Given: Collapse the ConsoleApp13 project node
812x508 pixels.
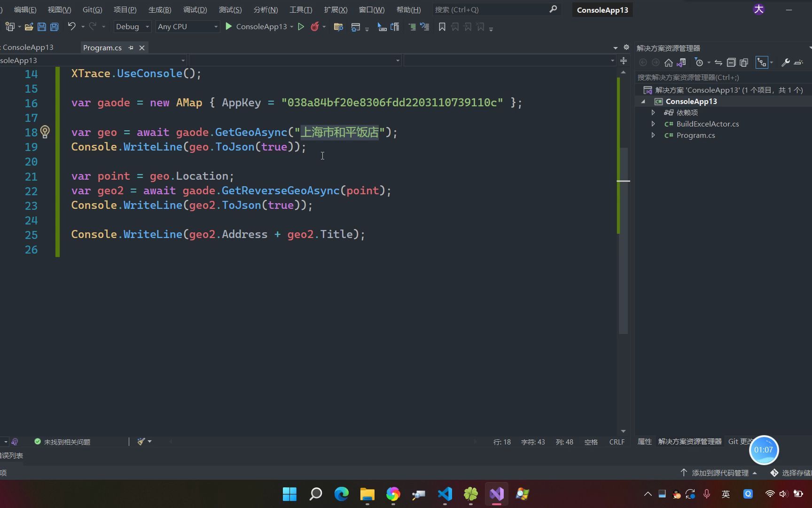Looking at the screenshot, I should pyautogui.click(x=643, y=101).
